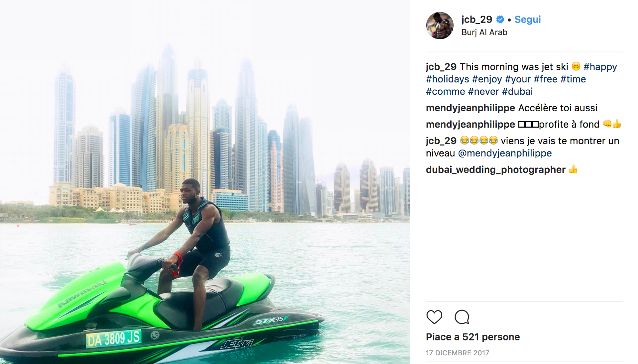Like the post with heart icon
This screenshot has width=638, height=364.
pos(434,317)
